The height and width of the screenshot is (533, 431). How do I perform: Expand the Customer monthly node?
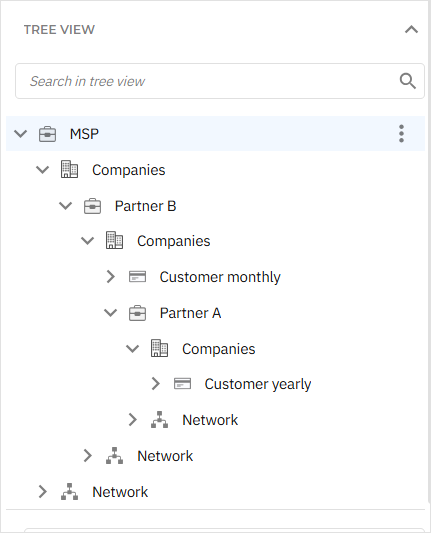pyautogui.click(x=110, y=277)
